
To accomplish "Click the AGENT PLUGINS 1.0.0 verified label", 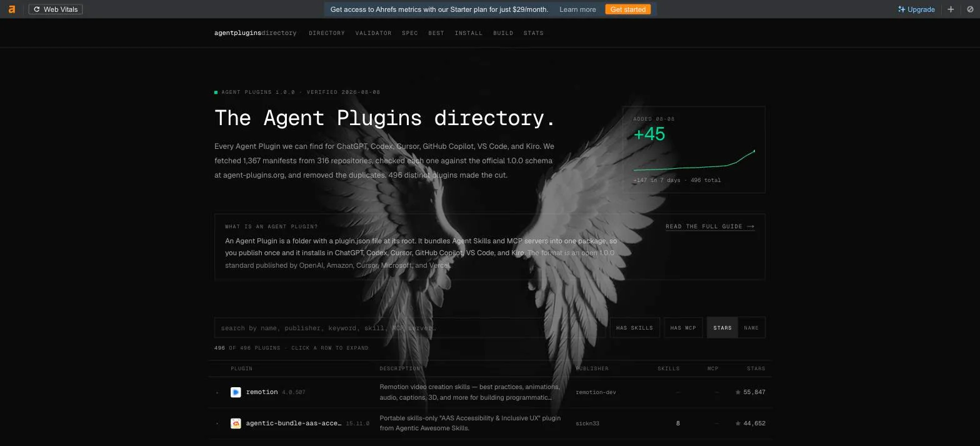I will point(297,92).
